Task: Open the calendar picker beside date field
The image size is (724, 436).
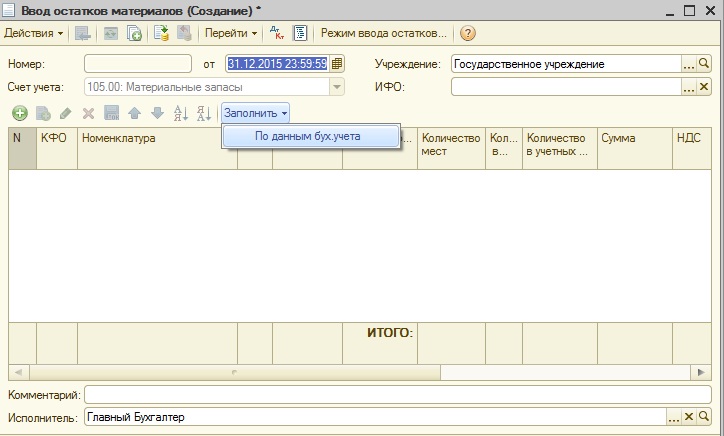Action: [337, 64]
